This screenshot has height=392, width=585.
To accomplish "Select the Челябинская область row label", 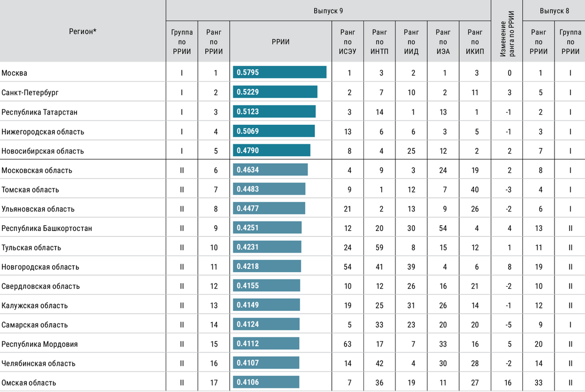I will [38, 364].
